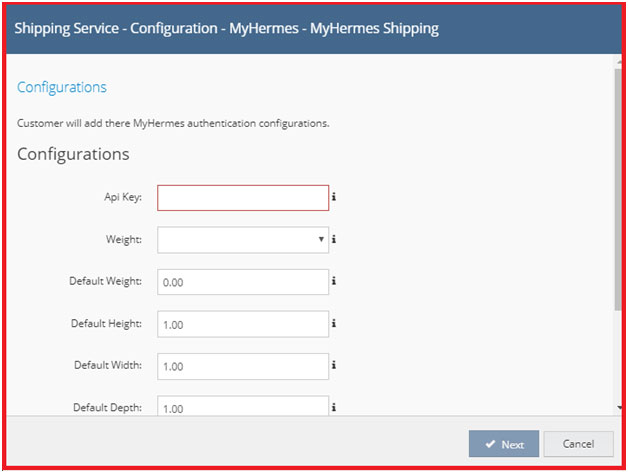Click the dialog title Shipping Service - Configuration
The image size is (628, 473).
pos(227,28)
